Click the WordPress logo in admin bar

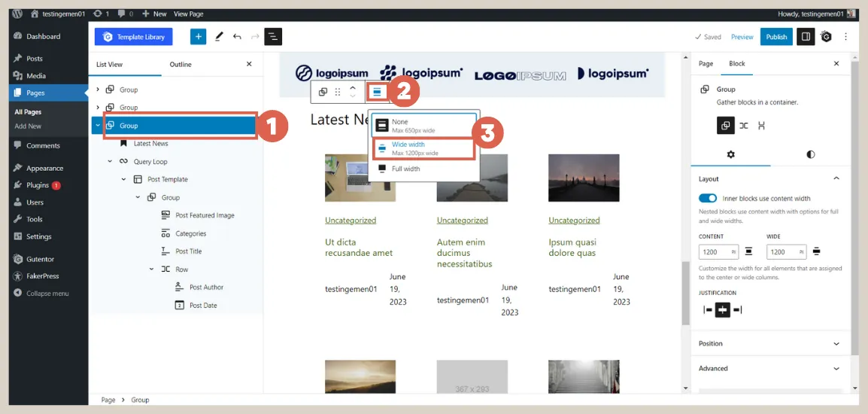18,14
